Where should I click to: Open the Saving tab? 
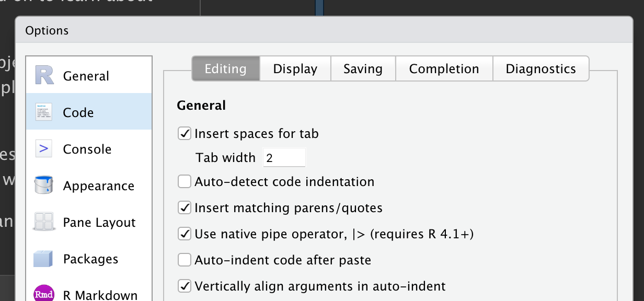pos(363,68)
